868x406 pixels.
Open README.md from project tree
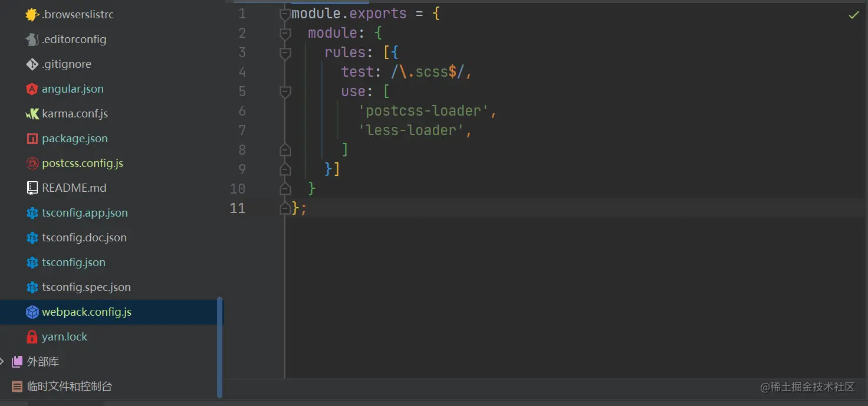(74, 188)
